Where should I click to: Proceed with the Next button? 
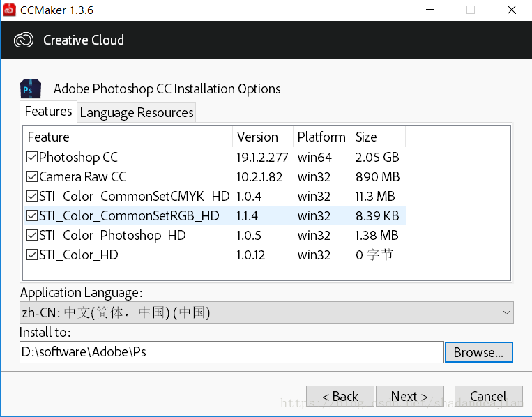(409, 396)
